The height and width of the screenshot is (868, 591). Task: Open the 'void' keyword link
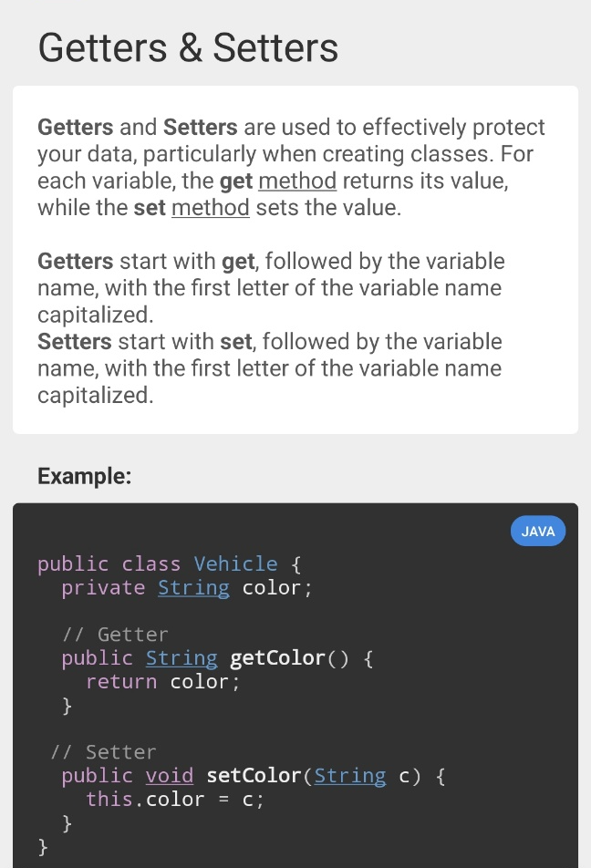pyautogui.click(x=170, y=775)
